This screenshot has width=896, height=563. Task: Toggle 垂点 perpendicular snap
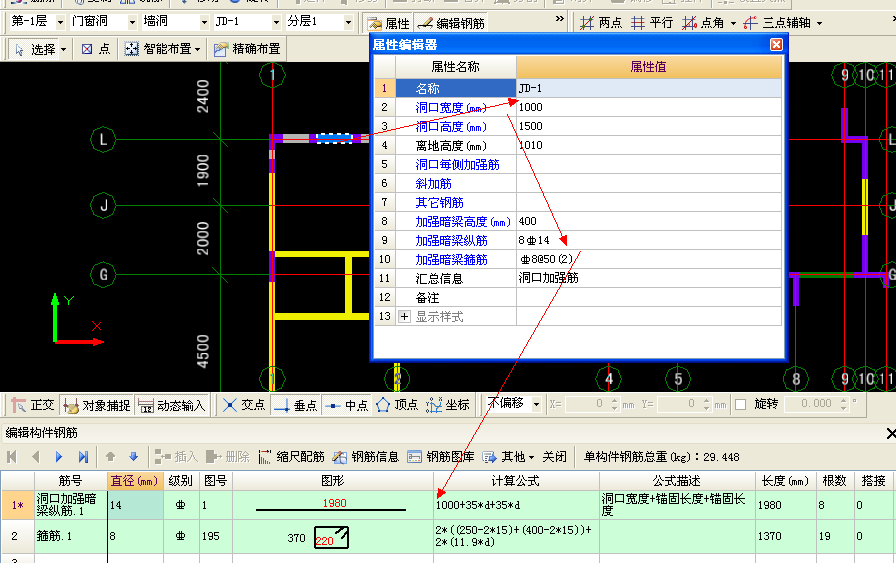pyautogui.click(x=295, y=405)
